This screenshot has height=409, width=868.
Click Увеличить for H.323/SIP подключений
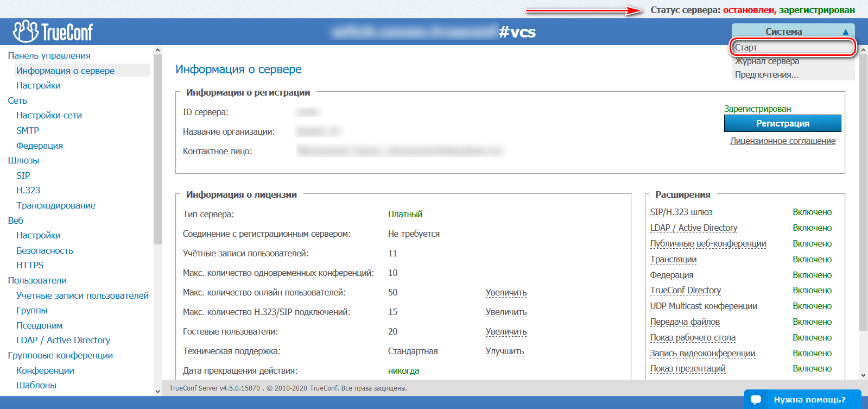click(x=506, y=312)
